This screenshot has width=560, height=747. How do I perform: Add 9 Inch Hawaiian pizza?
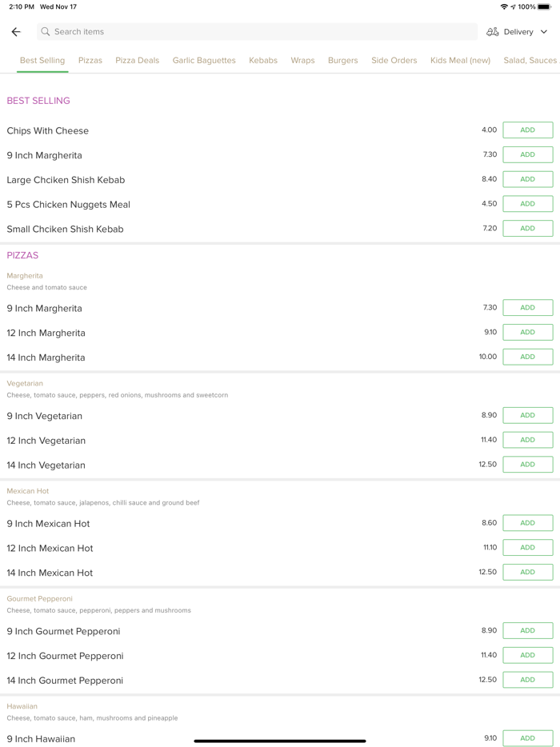coord(527,738)
